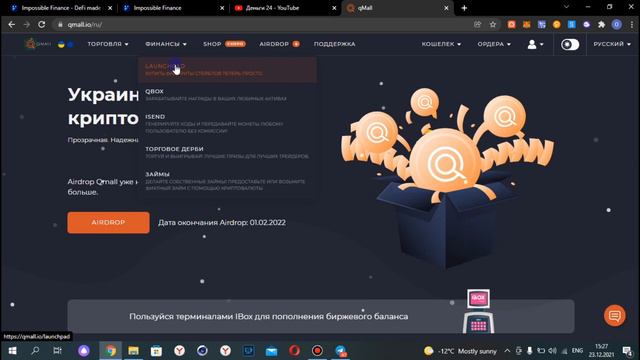Open taskbar search
This screenshot has width=640, height=360.
pyautogui.click(x=35, y=351)
